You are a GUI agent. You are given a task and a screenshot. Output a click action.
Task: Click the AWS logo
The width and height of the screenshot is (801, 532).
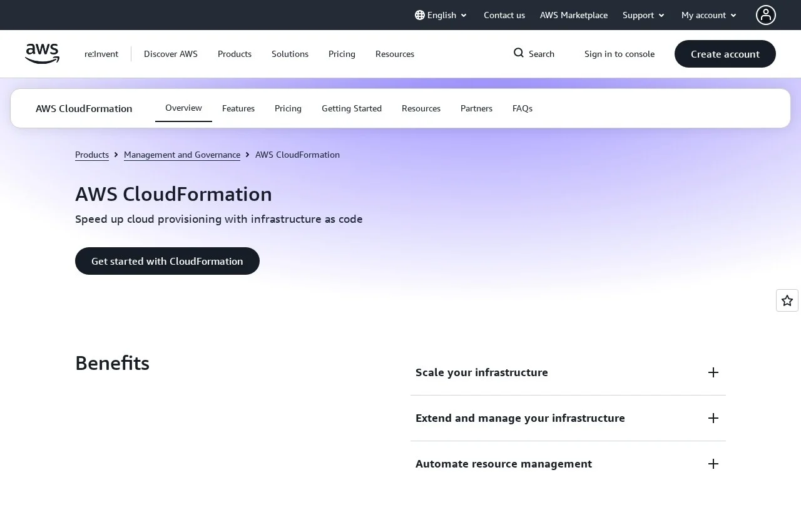pos(42,54)
